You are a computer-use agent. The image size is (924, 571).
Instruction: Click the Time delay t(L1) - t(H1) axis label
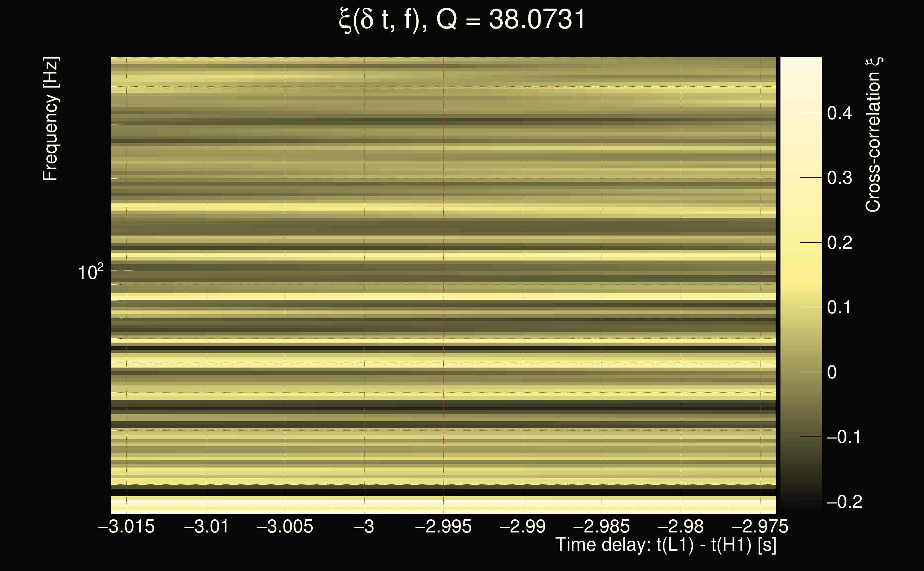click(666, 545)
